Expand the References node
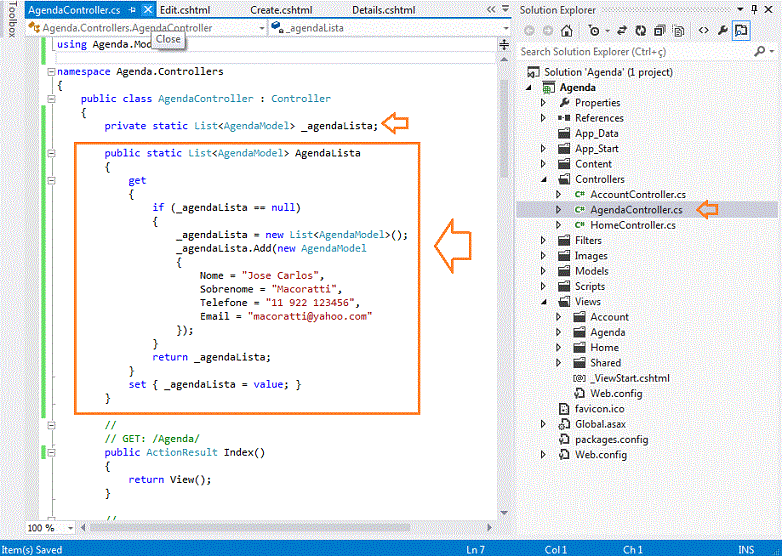This screenshot has width=782, height=556. point(543,118)
